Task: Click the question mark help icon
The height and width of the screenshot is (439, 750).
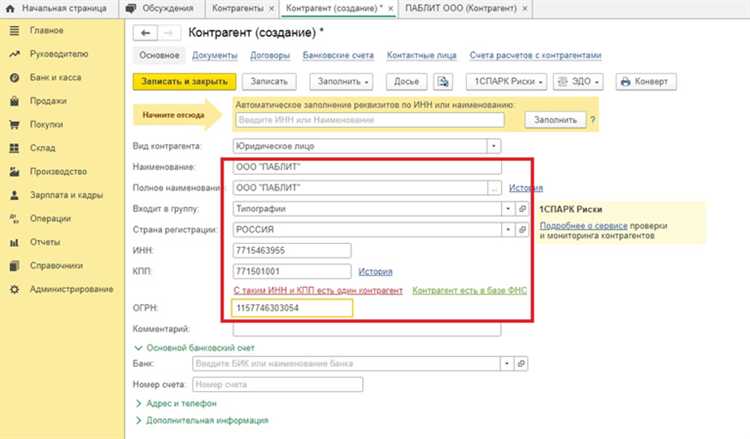Action: pyautogui.click(x=593, y=120)
